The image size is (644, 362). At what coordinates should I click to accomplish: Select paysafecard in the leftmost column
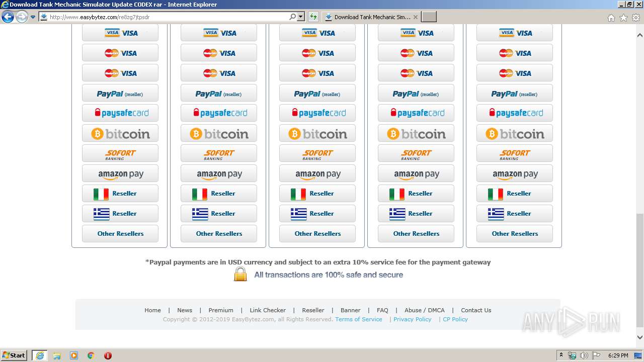coord(120,113)
